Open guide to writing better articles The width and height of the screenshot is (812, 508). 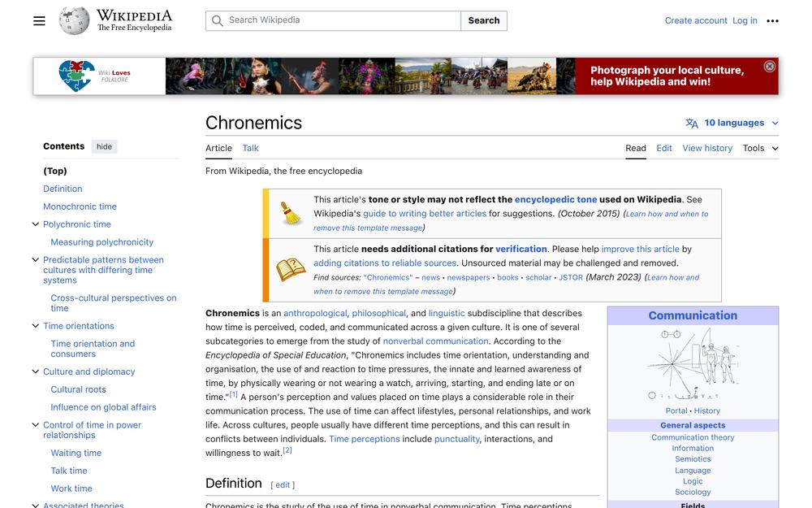click(425, 214)
